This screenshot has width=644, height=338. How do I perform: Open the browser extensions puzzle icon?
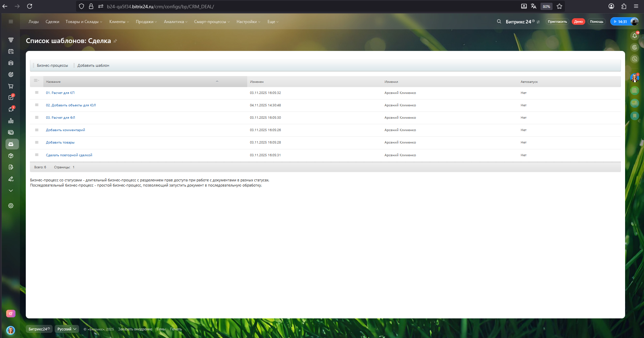(x=624, y=6)
